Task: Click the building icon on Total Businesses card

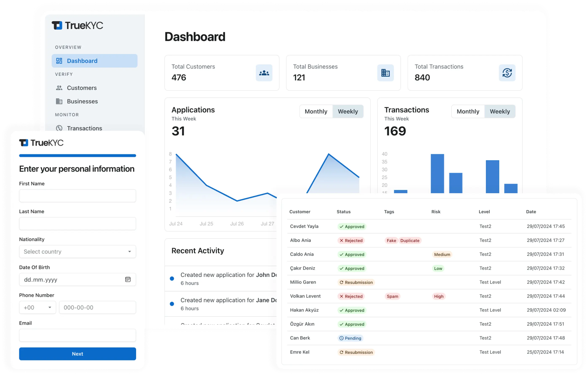Action: pos(386,73)
